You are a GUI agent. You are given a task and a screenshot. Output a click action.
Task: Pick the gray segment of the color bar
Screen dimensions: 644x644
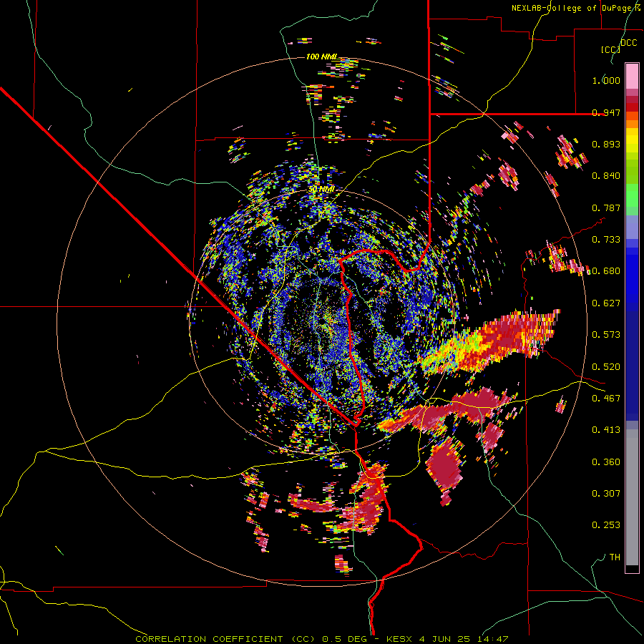pos(632,497)
